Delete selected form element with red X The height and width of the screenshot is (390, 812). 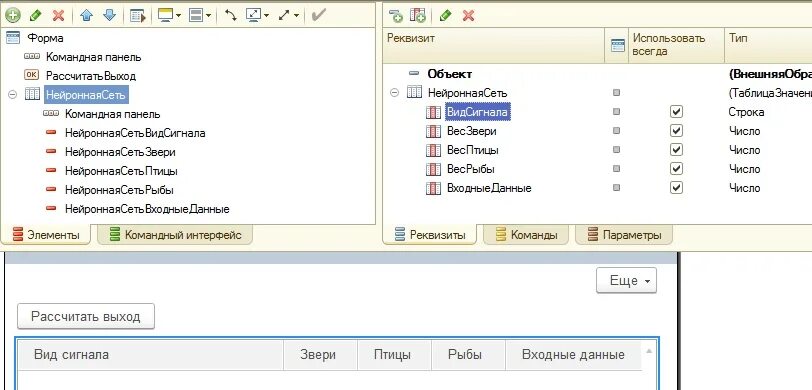pyautogui.click(x=59, y=15)
